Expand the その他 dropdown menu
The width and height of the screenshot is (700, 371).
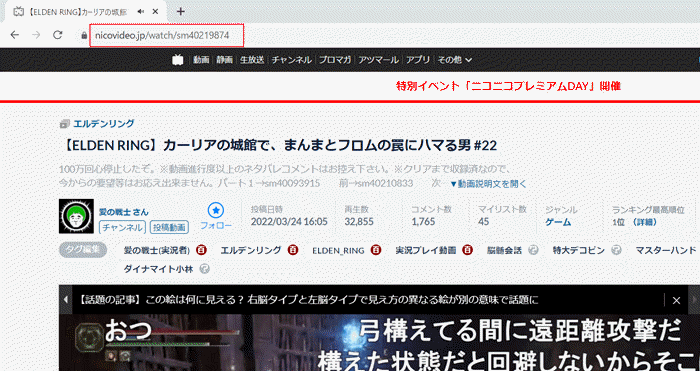[454, 60]
